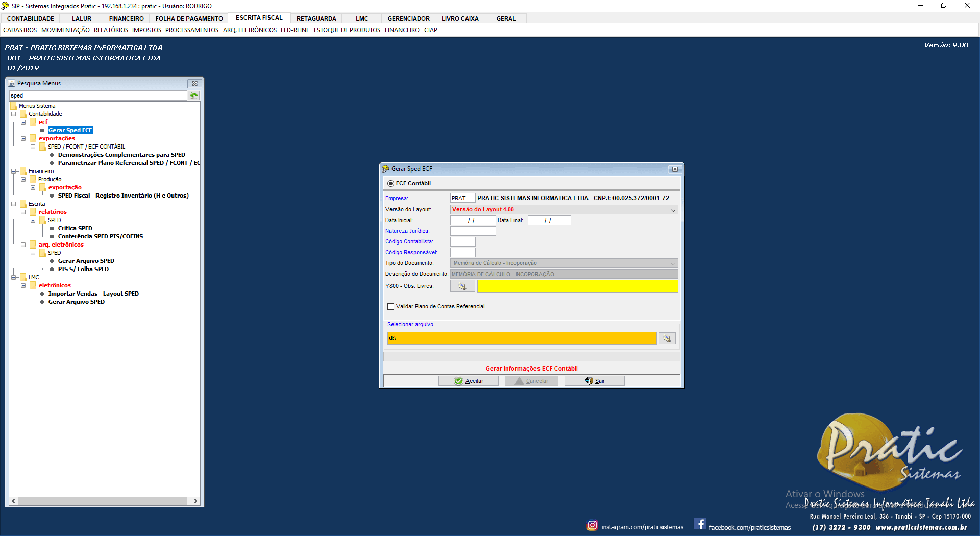This screenshot has width=980, height=536.
Task: Open the EFD-REINF menu
Action: point(295,30)
